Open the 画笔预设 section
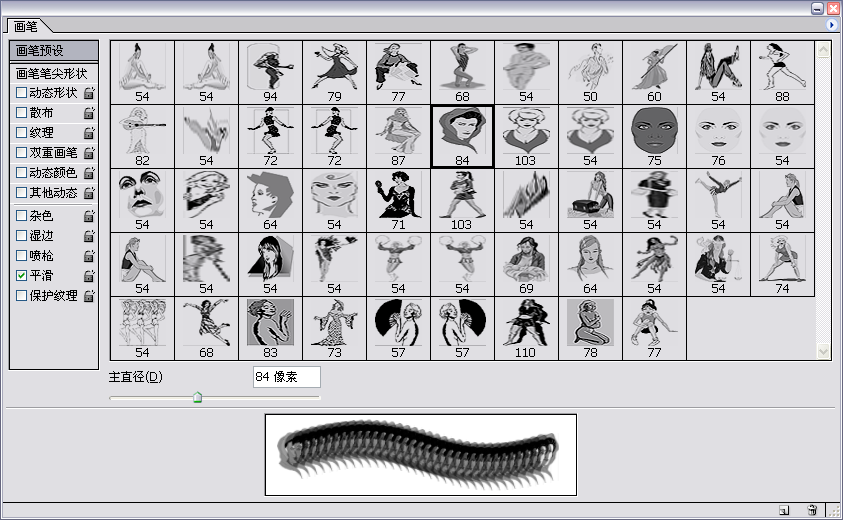 coord(54,51)
